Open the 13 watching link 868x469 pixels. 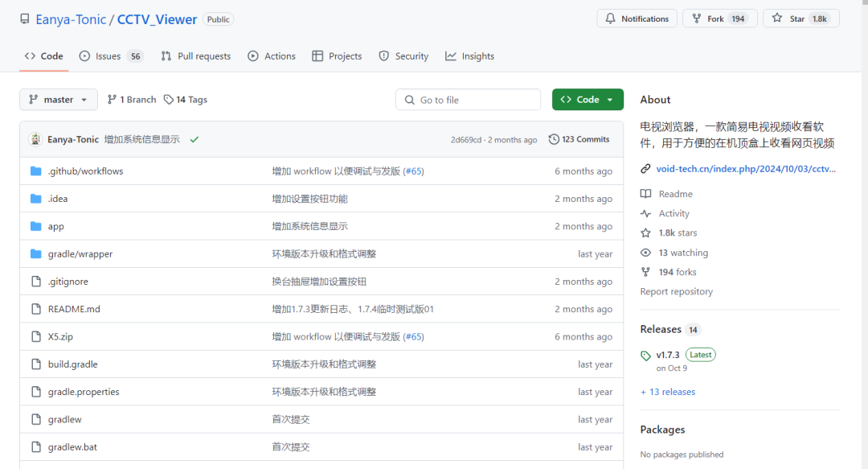coord(683,253)
